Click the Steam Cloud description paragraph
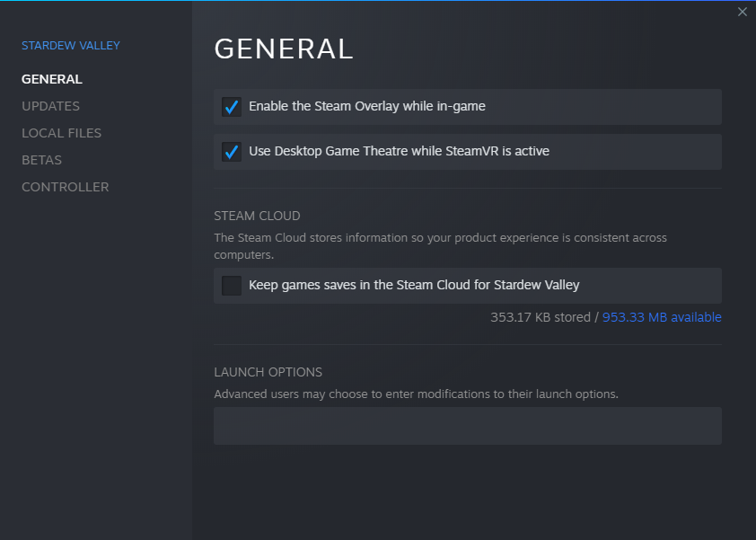 (441, 246)
